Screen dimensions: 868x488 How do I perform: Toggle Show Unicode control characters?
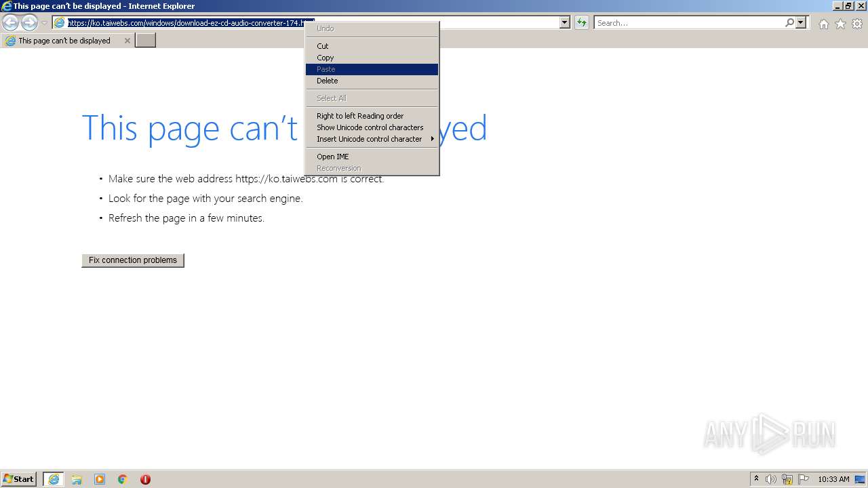point(372,127)
